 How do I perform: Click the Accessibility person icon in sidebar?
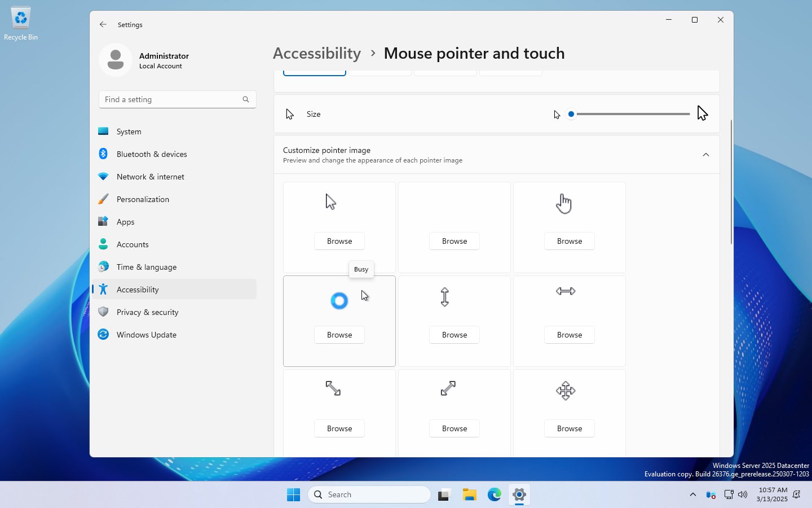pos(104,290)
